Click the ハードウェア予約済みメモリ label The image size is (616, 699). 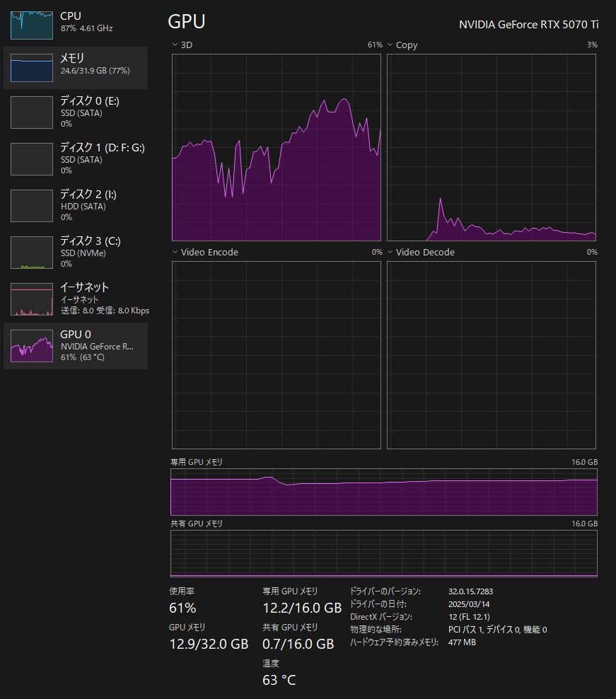394,642
